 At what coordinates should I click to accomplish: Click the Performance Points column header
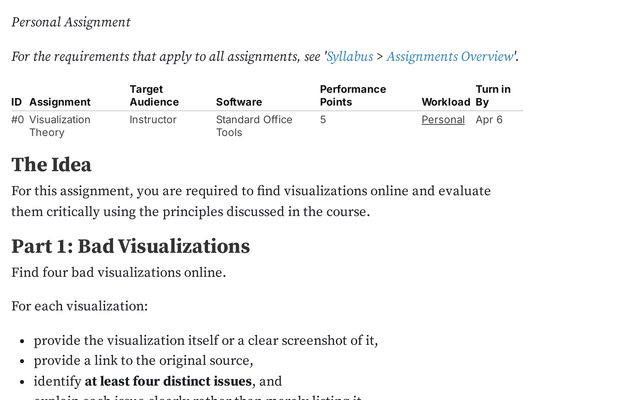352,96
